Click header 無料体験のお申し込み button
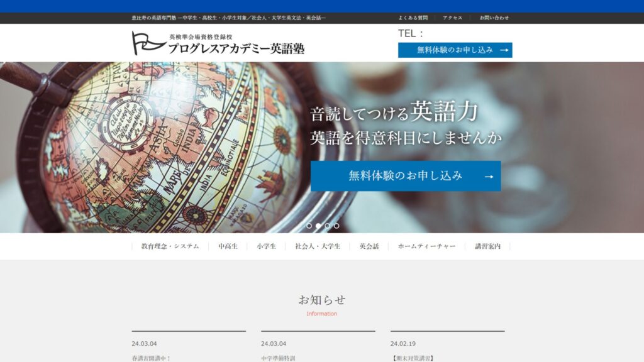Screen dimensions: 644x362 pyautogui.click(x=455, y=50)
